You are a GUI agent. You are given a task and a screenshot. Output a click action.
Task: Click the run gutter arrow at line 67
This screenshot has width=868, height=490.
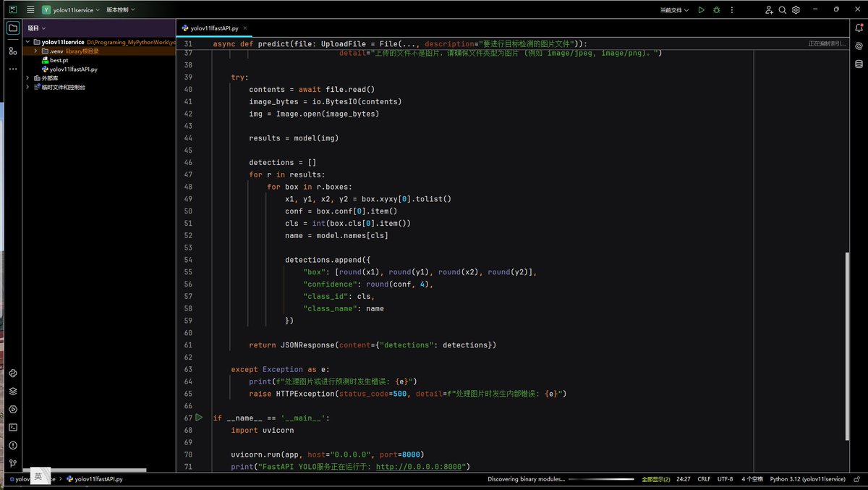coord(199,418)
